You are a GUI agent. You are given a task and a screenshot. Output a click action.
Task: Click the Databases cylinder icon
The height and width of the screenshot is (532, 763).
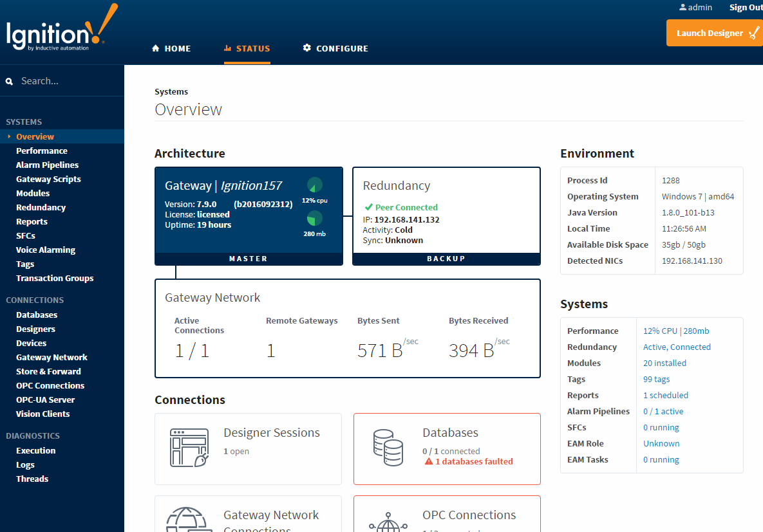pyautogui.click(x=388, y=447)
